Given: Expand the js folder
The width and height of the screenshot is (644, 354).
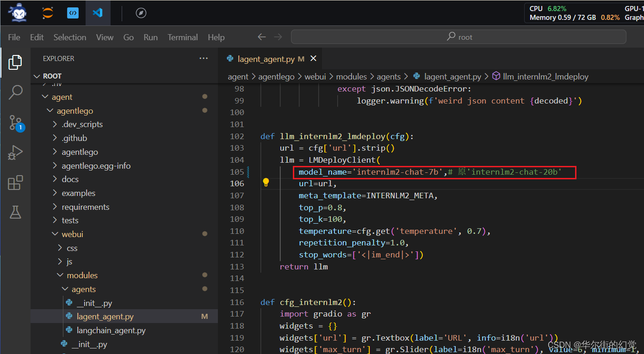Looking at the screenshot, I should click(x=60, y=262).
